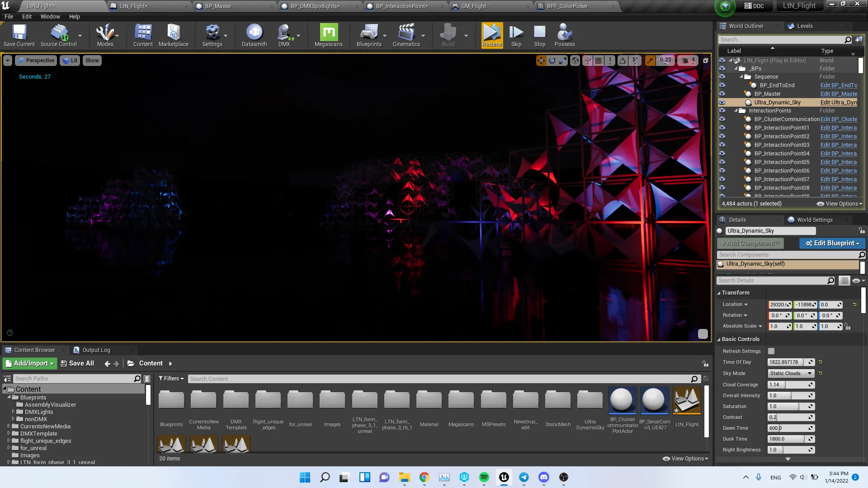Toggle visibility of BP_Master actor
The width and height of the screenshot is (868, 488).
pyautogui.click(x=722, y=94)
